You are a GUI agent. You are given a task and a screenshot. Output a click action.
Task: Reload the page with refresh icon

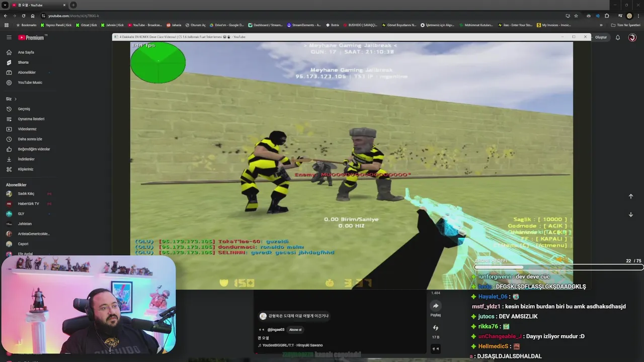click(x=24, y=16)
